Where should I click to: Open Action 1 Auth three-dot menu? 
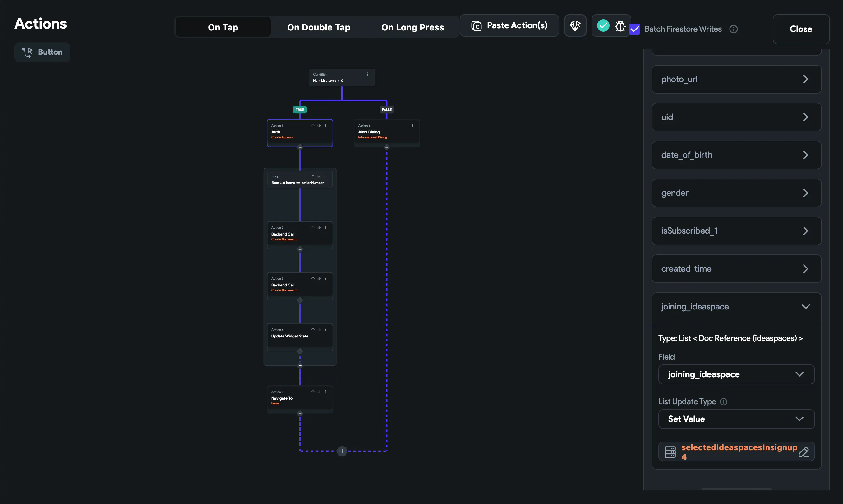coord(325,126)
